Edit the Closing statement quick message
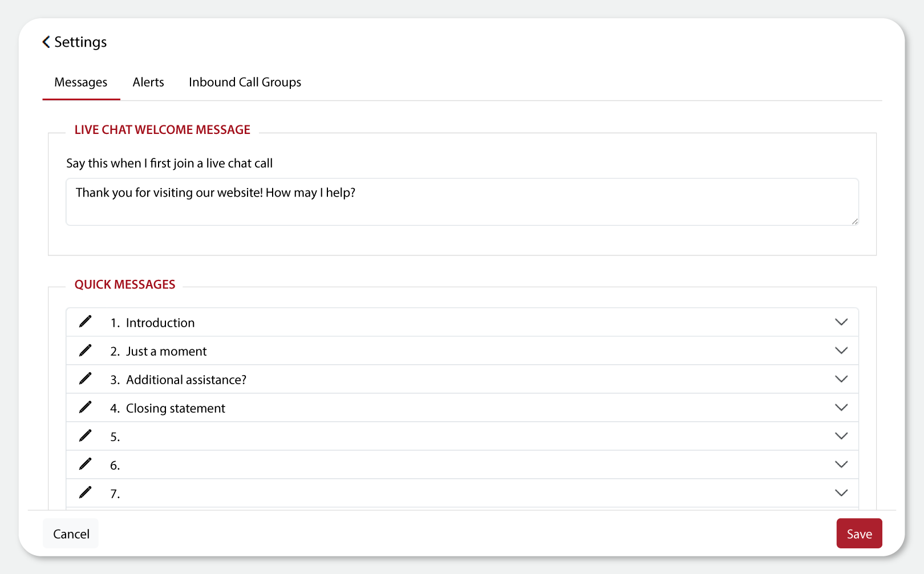Screen dimensions: 924x574 click(86, 407)
